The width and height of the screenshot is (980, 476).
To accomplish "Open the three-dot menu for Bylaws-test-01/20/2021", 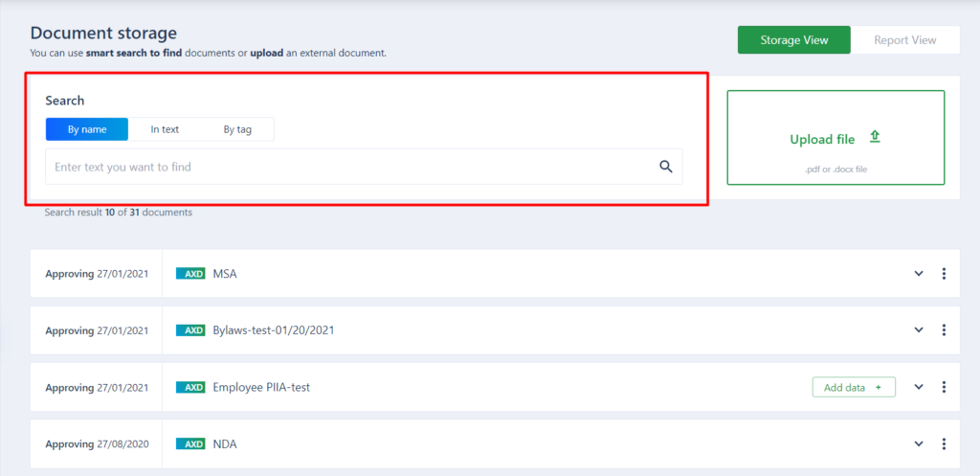I will 944,330.
